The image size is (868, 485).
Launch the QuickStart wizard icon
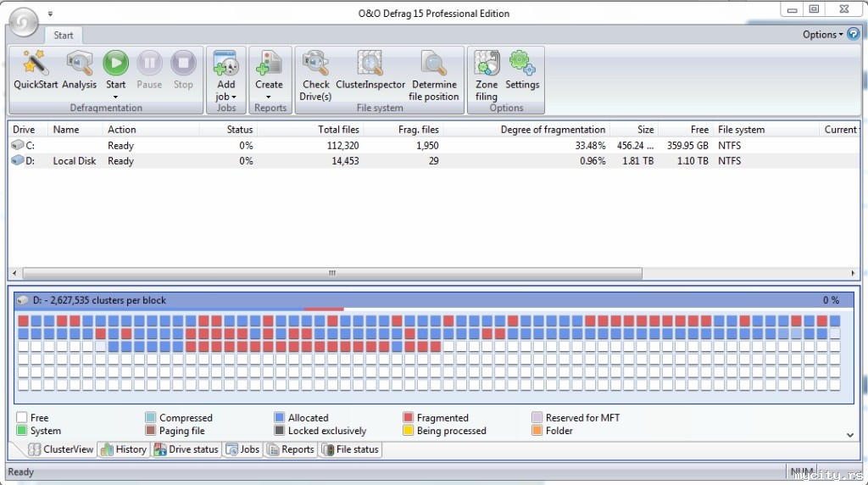click(x=35, y=63)
